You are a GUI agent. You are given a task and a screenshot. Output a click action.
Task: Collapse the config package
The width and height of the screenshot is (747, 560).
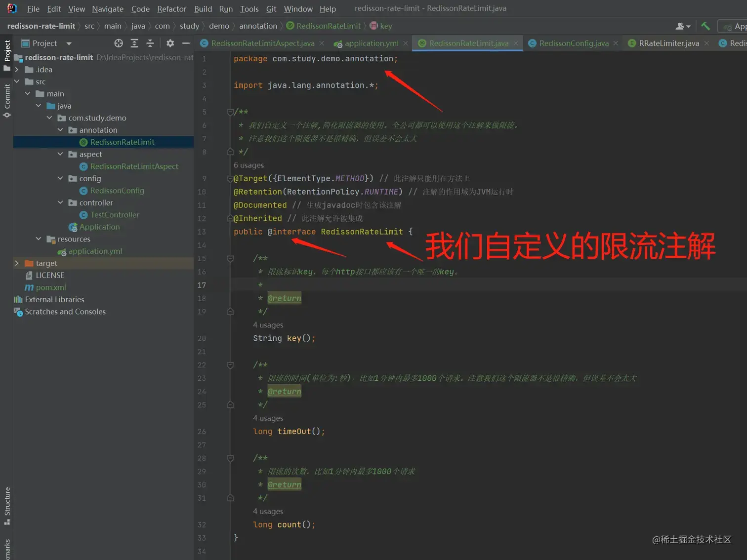point(60,178)
